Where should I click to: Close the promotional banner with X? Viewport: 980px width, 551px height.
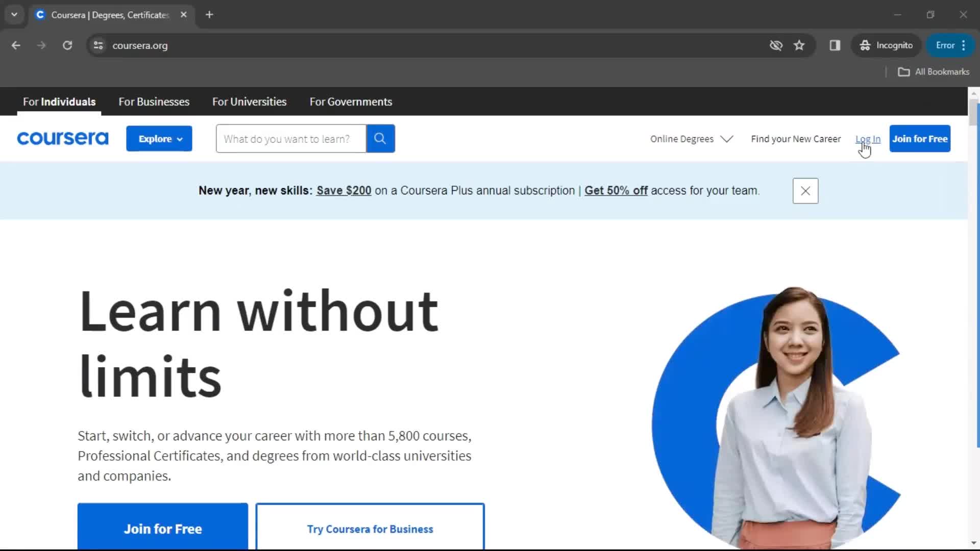805,190
